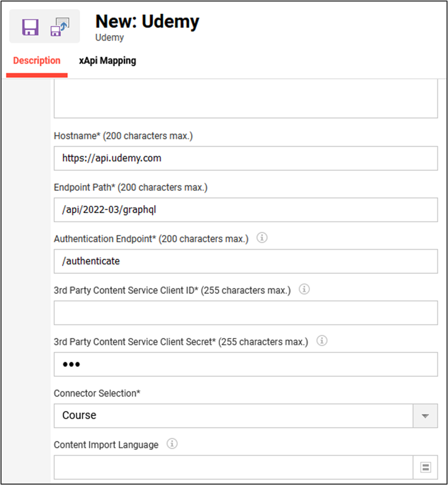Click the Content Import Language info icon
Screen dimensions: 448x485
(172, 444)
